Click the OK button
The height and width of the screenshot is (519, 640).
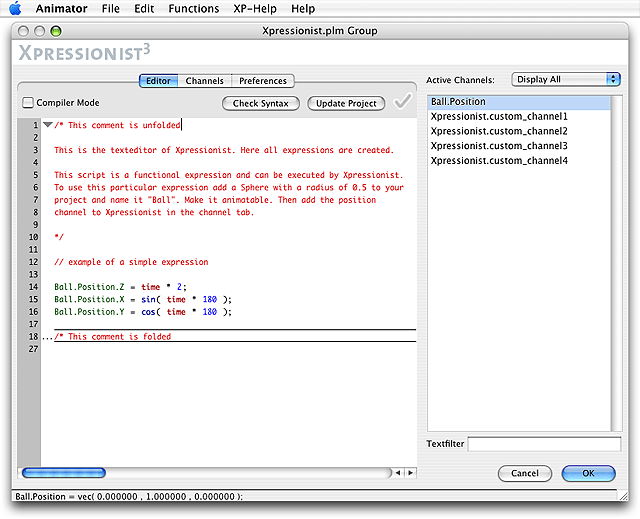click(588, 473)
